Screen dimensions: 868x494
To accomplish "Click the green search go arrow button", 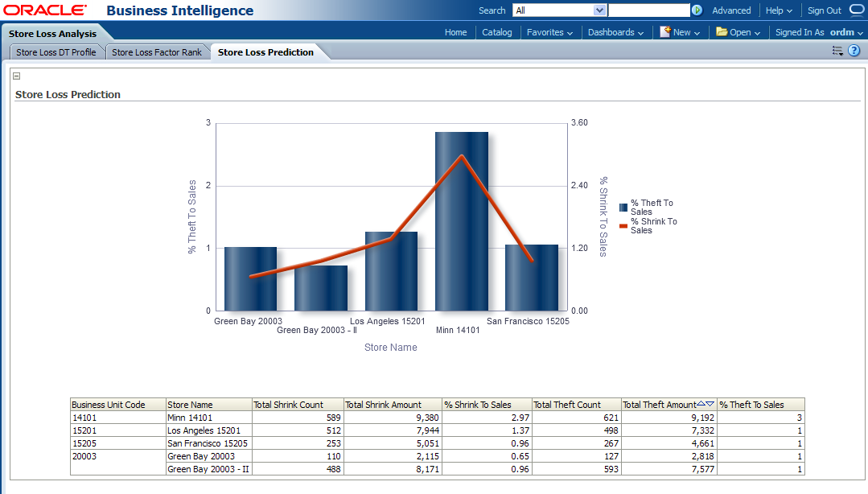I will (x=697, y=10).
